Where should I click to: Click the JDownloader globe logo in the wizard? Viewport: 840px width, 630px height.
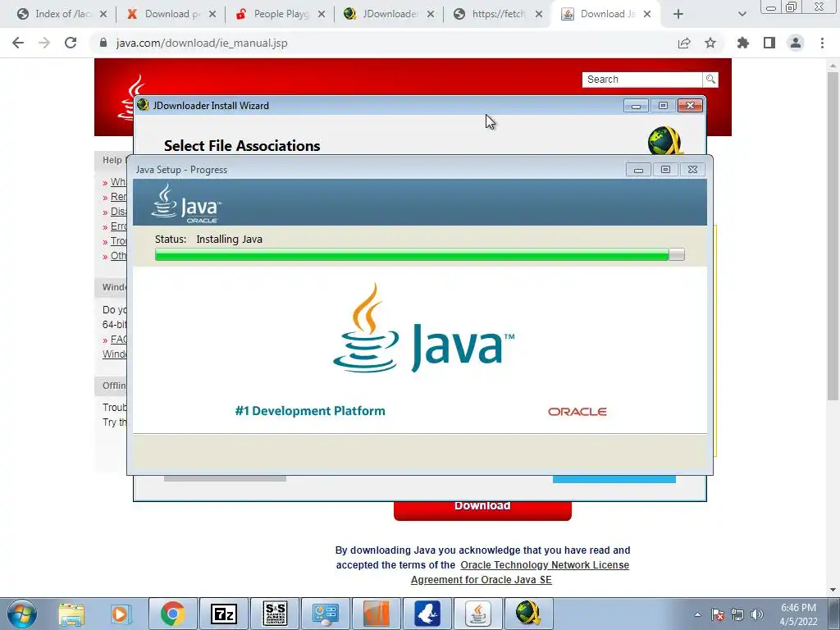click(x=664, y=140)
